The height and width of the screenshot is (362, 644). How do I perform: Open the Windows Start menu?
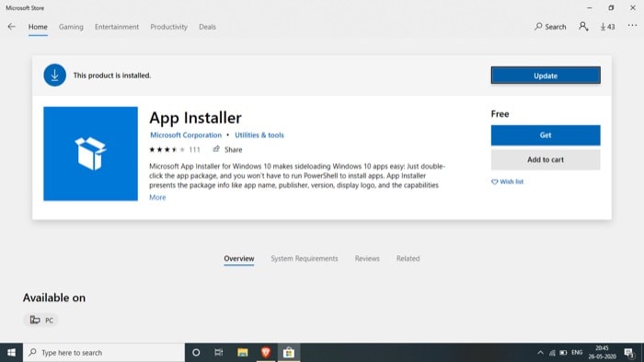pyautogui.click(x=11, y=353)
